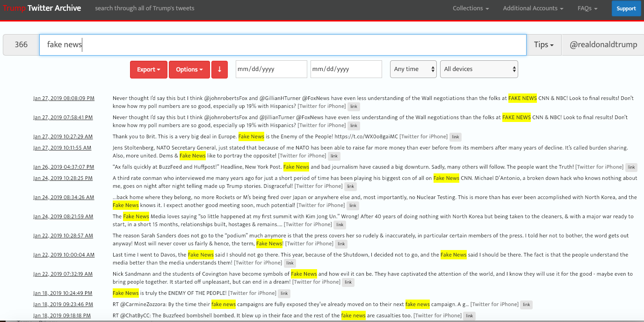Open tweet dated Jan 27, 2019 08:08:09 PM
The height and width of the screenshot is (322, 644).
point(64,99)
